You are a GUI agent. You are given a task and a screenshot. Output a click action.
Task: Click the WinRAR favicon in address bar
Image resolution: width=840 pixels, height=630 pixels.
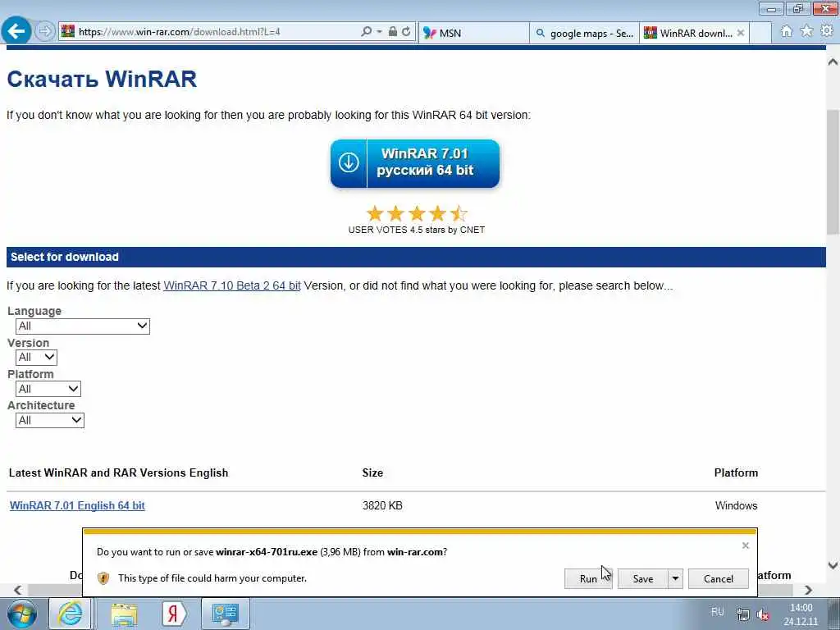[x=68, y=32]
